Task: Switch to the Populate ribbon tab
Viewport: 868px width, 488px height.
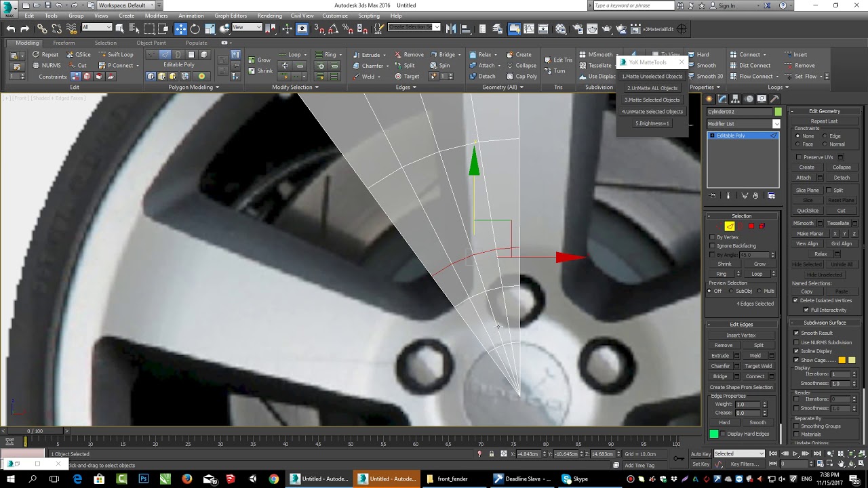Action: tap(197, 43)
